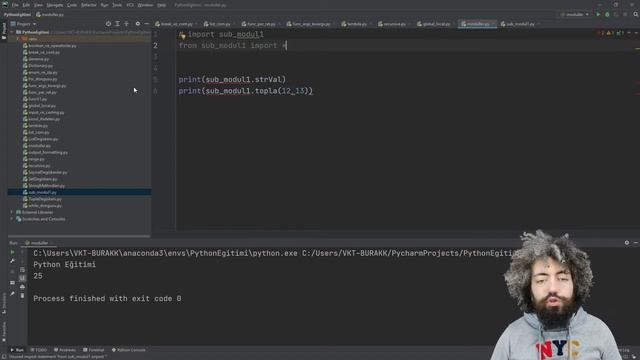This screenshot has width=640, height=360.
Task: Click the trash clear-all icon in Run panel
Action: click(x=22, y=296)
